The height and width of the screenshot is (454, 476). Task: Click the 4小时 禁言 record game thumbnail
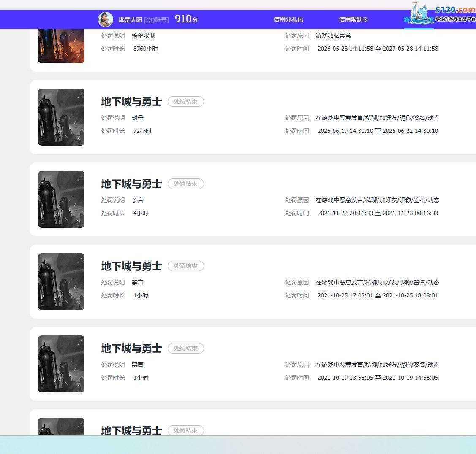click(61, 199)
